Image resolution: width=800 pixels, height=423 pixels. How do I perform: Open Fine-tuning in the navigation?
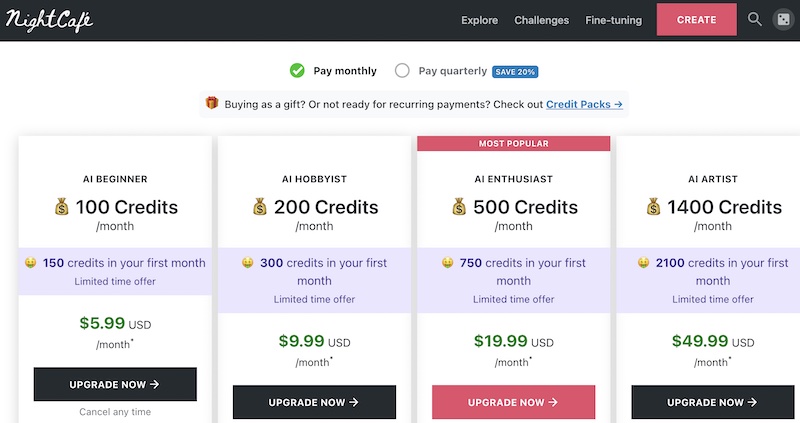[x=613, y=20]
